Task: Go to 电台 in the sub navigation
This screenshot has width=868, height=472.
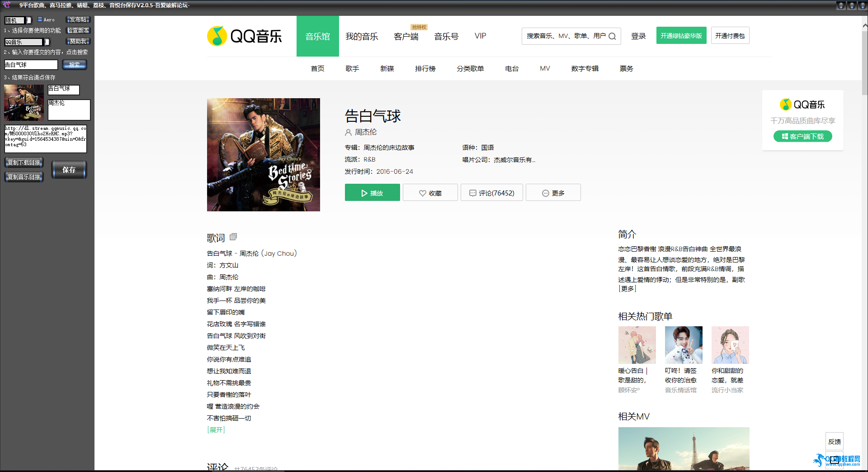Action: (512, 69)
